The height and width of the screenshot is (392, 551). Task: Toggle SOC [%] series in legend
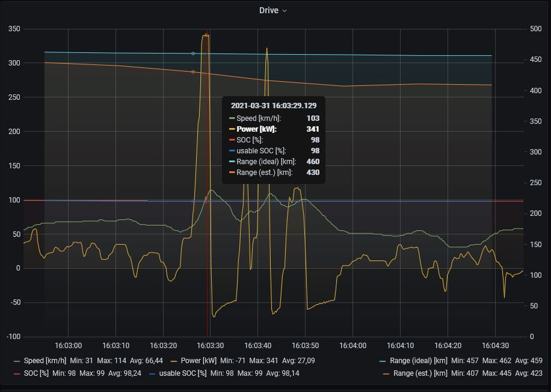(36, 373)
